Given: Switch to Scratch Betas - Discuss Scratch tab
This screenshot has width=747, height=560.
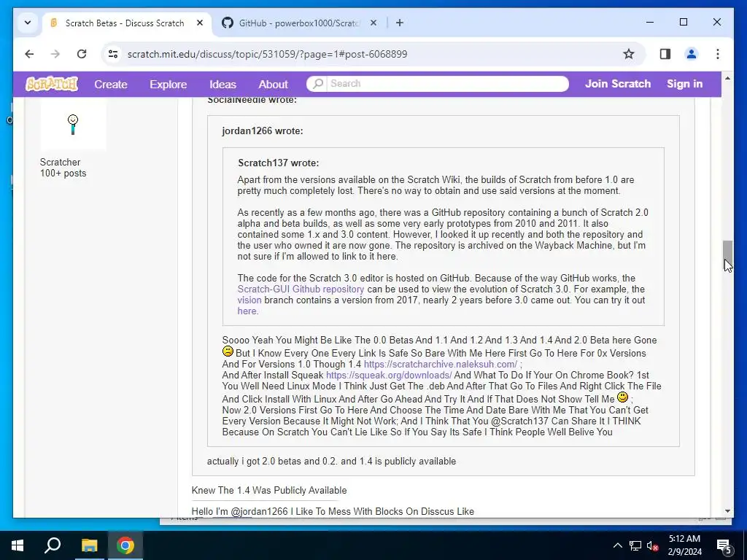Looking at the screenshot, I should (124, 23).
